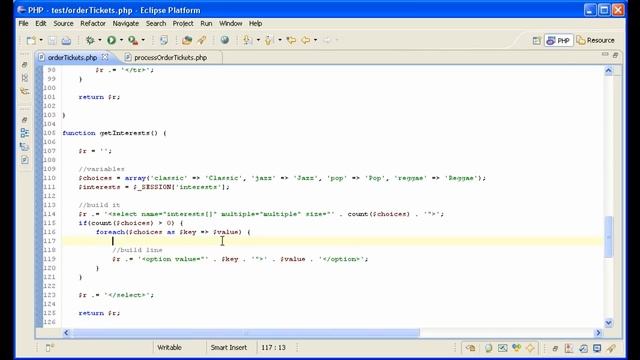Click the 'Smart Insert' status entry
640x360 pixels.
click(x=229, y=347)
